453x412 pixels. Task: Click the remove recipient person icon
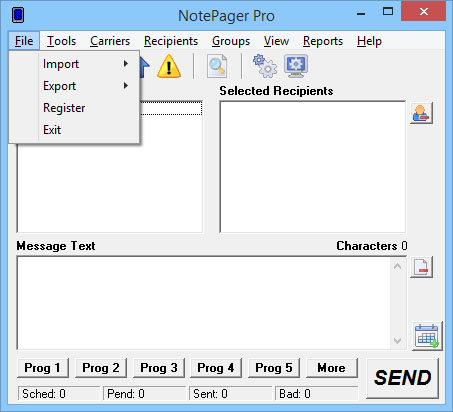click(421, 113)
